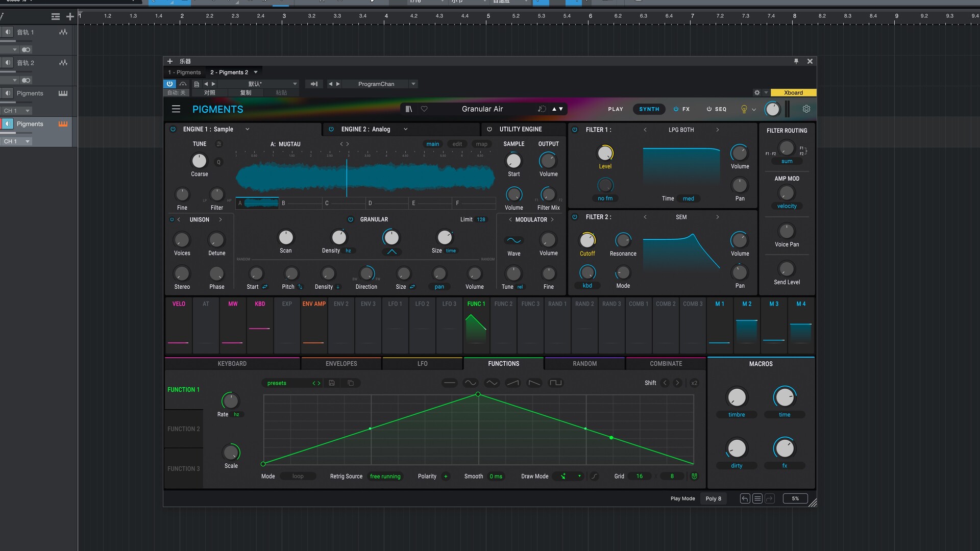This screenshot has width=980, height=551.
Task: Click the curve draw icon beside Draw Mode
Action: click(594, 476)
